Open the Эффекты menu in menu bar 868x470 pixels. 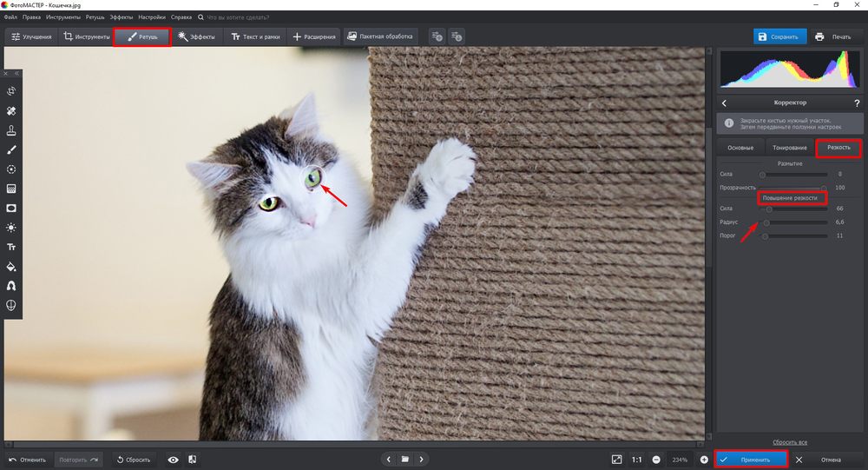pos(121,17)
